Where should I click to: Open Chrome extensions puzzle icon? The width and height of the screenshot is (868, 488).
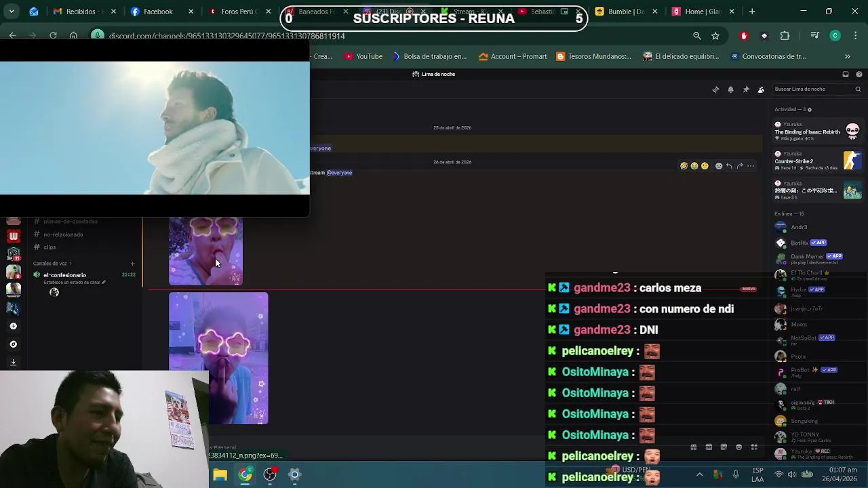coord(785,36)
